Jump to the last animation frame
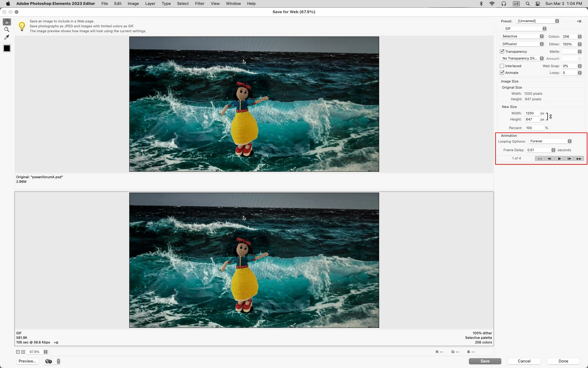This screenshot has height=368, width=588. (x=579, y=159)
